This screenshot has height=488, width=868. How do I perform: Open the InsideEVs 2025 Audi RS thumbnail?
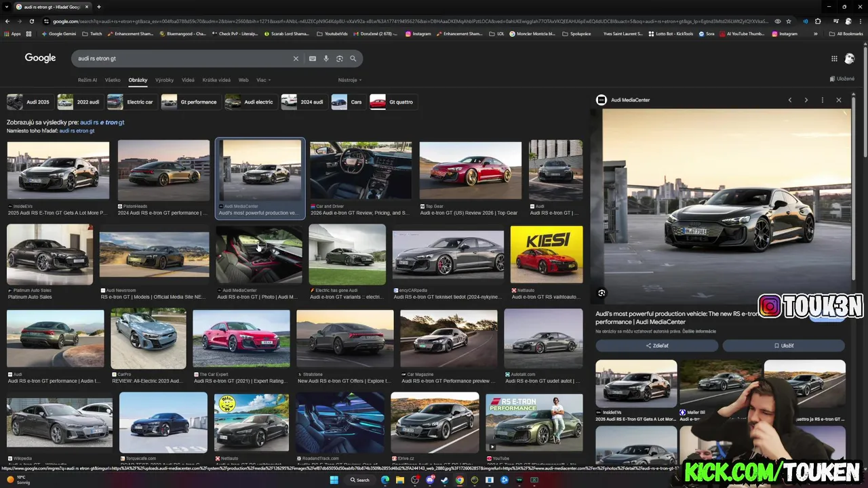[x=58, y=171]
